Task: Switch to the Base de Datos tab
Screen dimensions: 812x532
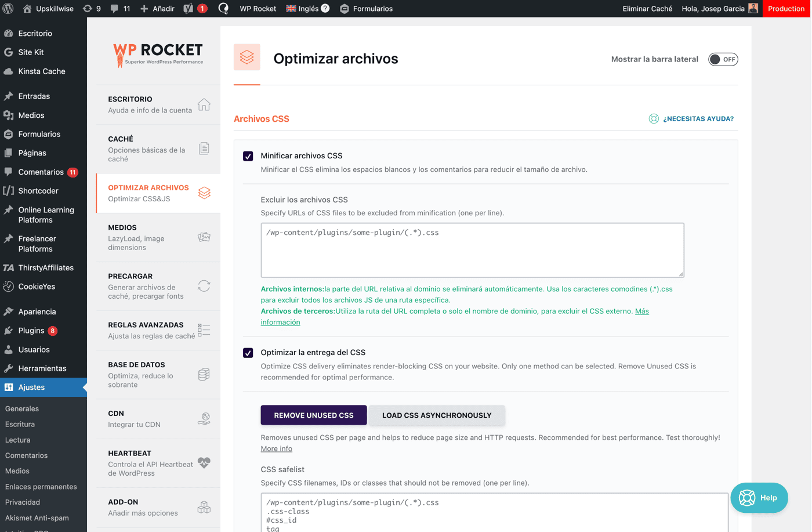Action: [x=158, y=374]
